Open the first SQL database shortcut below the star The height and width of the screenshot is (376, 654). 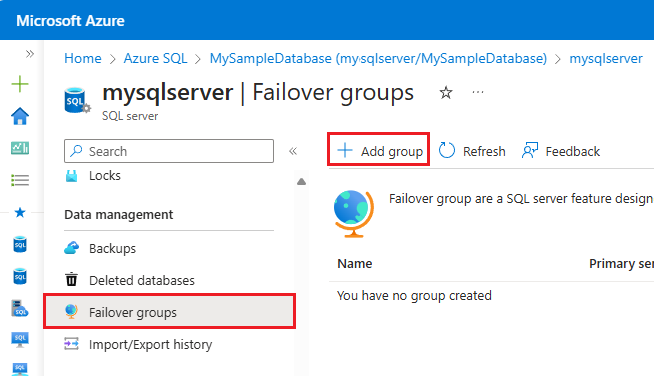pos(20,245)
